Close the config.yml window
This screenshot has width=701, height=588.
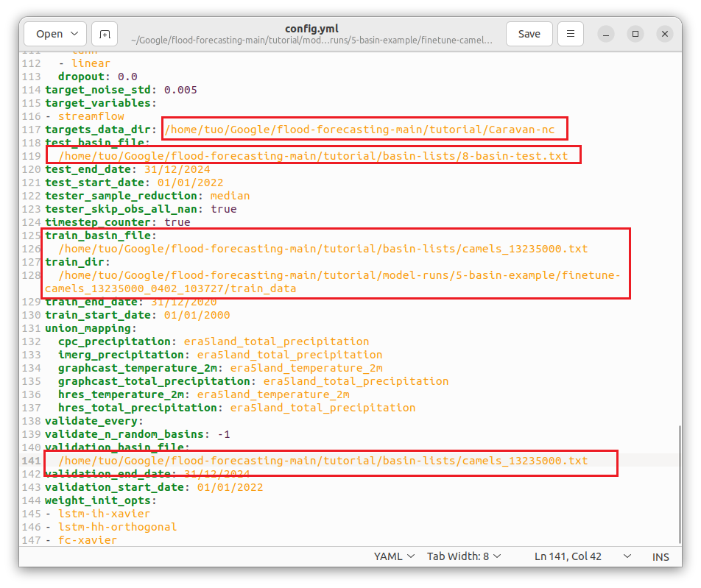click(665, 34)
